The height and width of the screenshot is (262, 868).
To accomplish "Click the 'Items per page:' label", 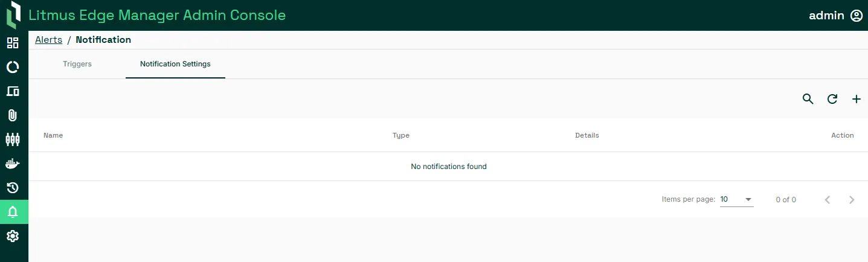I will 689,199.
